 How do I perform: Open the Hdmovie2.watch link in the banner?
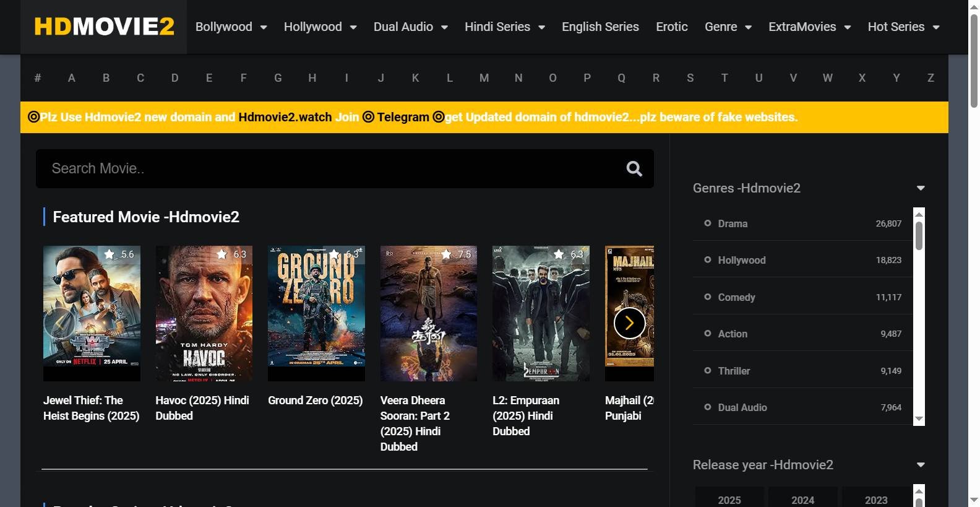tap(285, 117)
